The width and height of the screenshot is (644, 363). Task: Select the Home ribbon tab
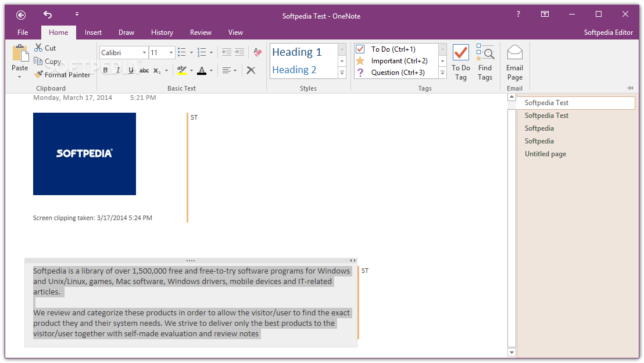coord(58,33)
